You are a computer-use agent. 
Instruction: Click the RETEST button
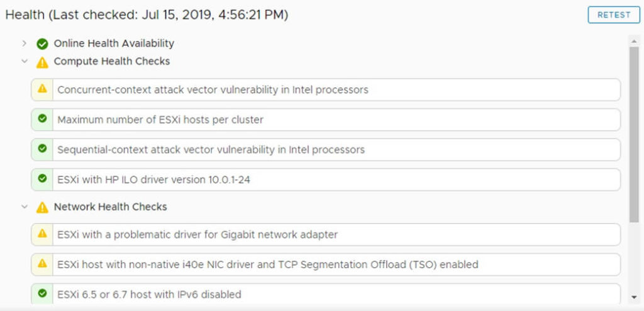click(614, 15)
